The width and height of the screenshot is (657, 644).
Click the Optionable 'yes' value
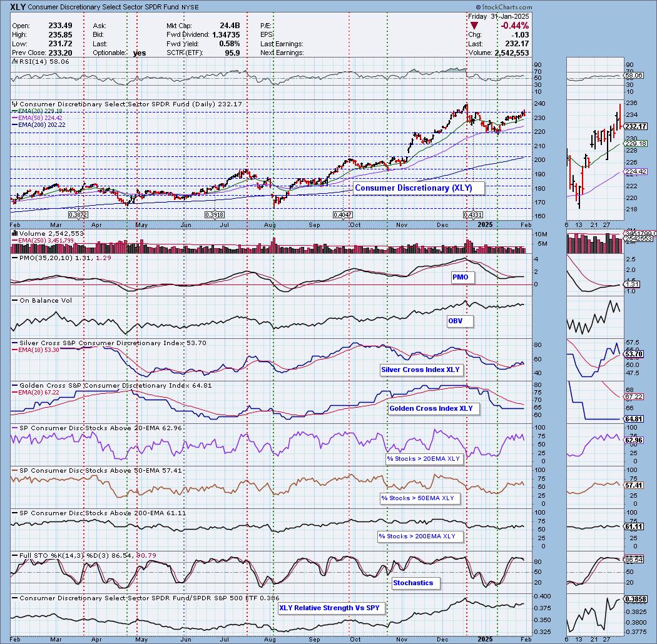point(140,53)
